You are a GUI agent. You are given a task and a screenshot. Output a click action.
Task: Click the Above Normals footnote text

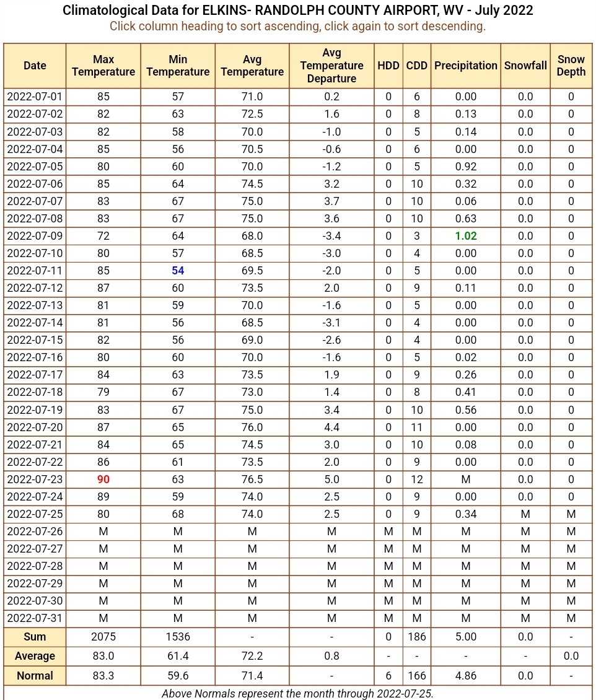[298, 694]
